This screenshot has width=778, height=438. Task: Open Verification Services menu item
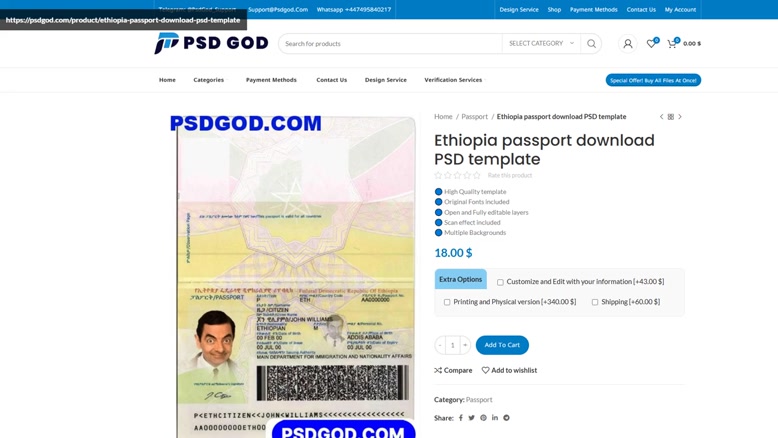coord(453,80)
